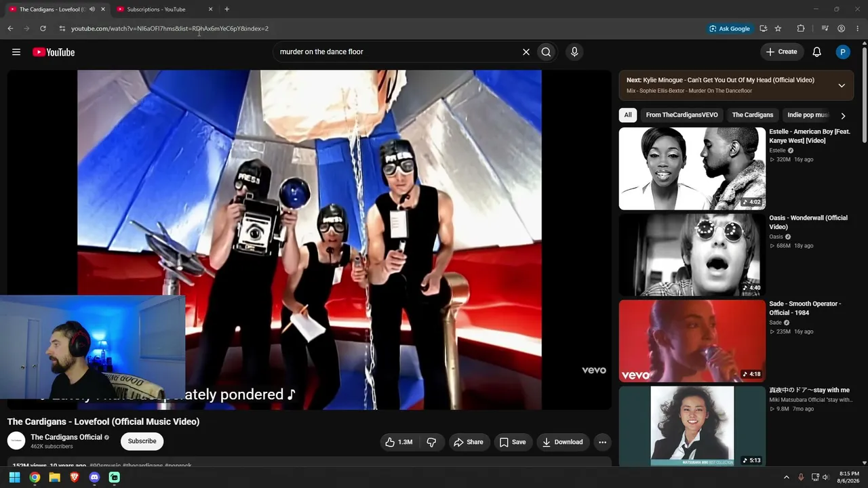The height and width of the screenshot is (488, 868).
Task: Click the Sade - Smooth Operator video title
Action: coord(805,308)
